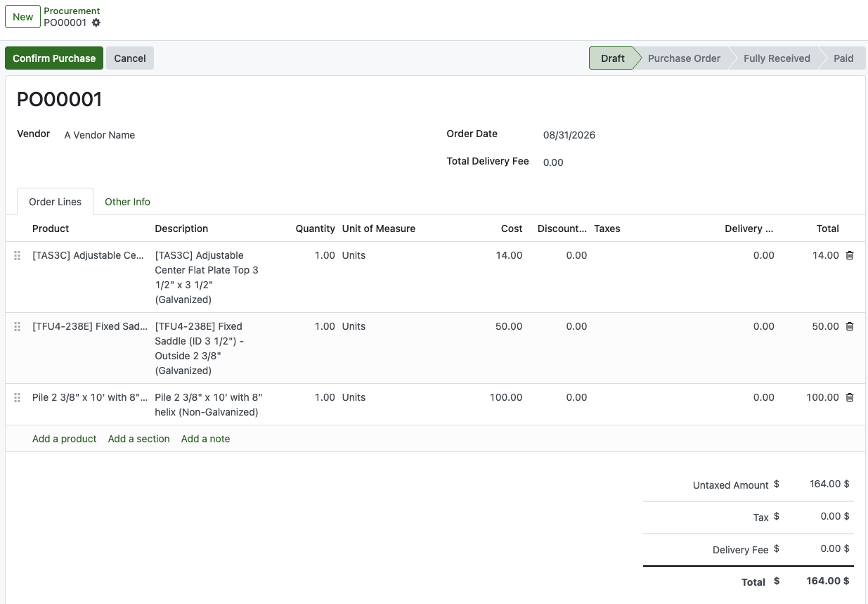The image size is (868, 604).
Task: Open the Pile 2 3/8" product cell
Action: pos(90,397)
